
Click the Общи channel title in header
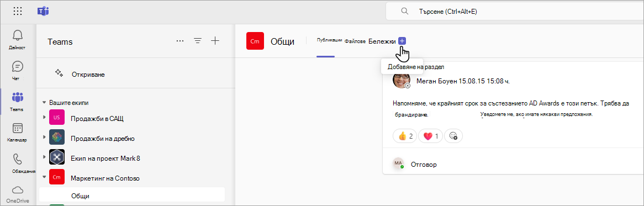tap(283, 41)
